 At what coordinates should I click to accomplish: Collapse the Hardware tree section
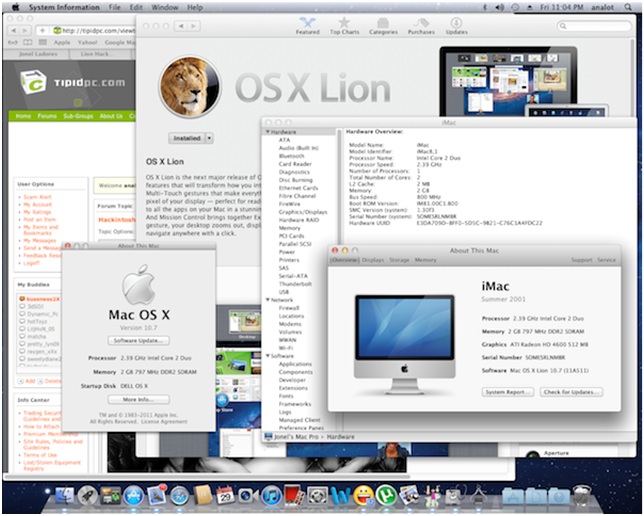pyautogui.click(x=268, y=132)
